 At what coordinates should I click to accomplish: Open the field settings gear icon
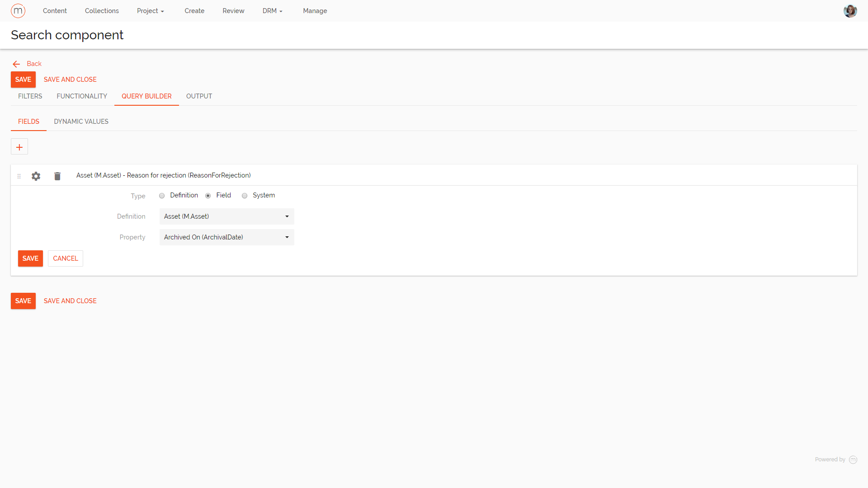point(36,176)
